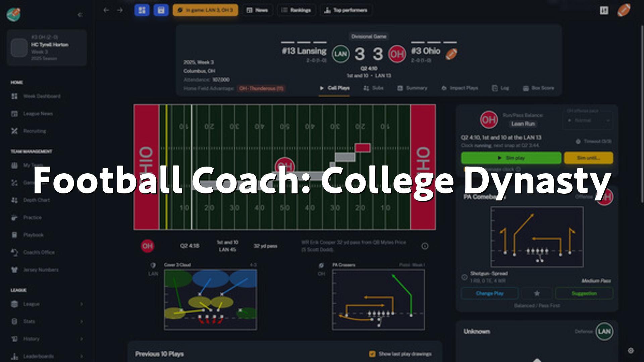Click the Suggestion button

[584, 293]
